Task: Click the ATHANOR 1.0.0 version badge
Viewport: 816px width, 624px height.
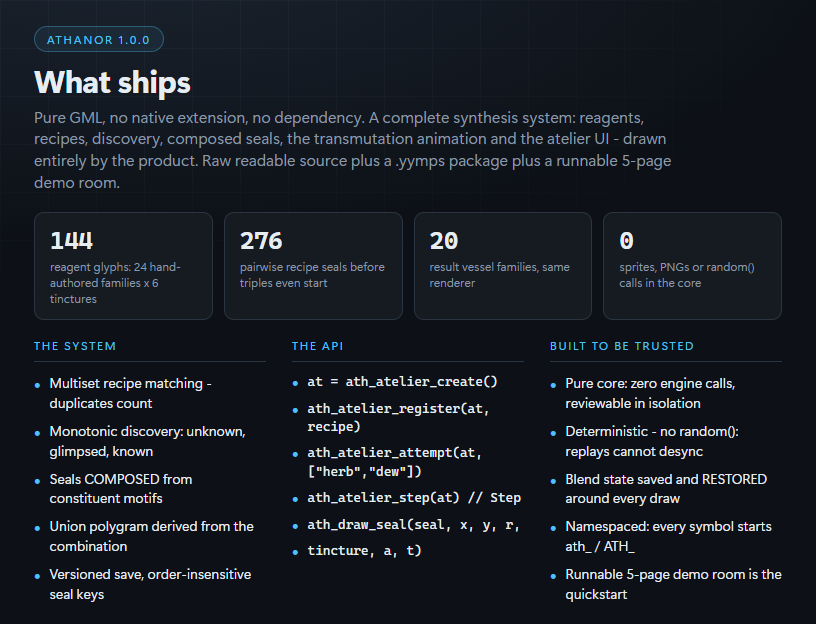Action: point(99,40)
